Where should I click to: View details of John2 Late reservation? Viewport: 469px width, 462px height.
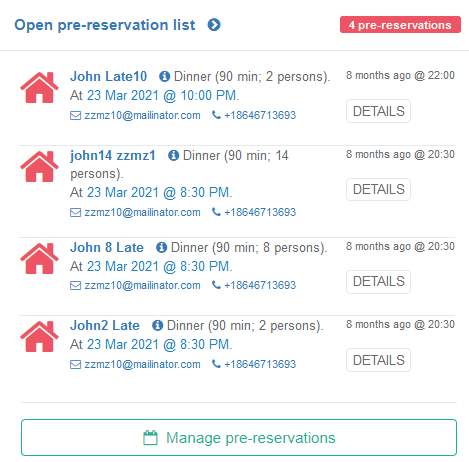pos(378,360)
